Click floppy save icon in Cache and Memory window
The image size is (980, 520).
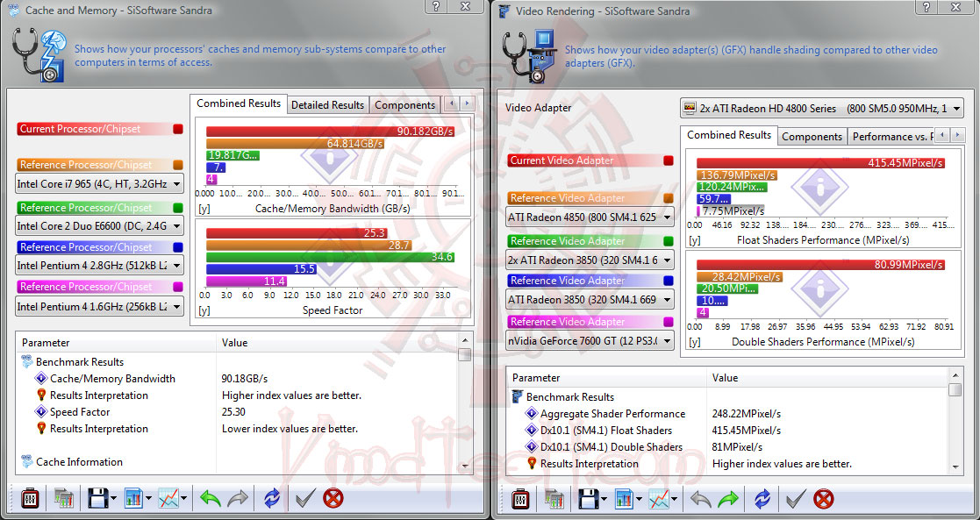tap(99, 498)
